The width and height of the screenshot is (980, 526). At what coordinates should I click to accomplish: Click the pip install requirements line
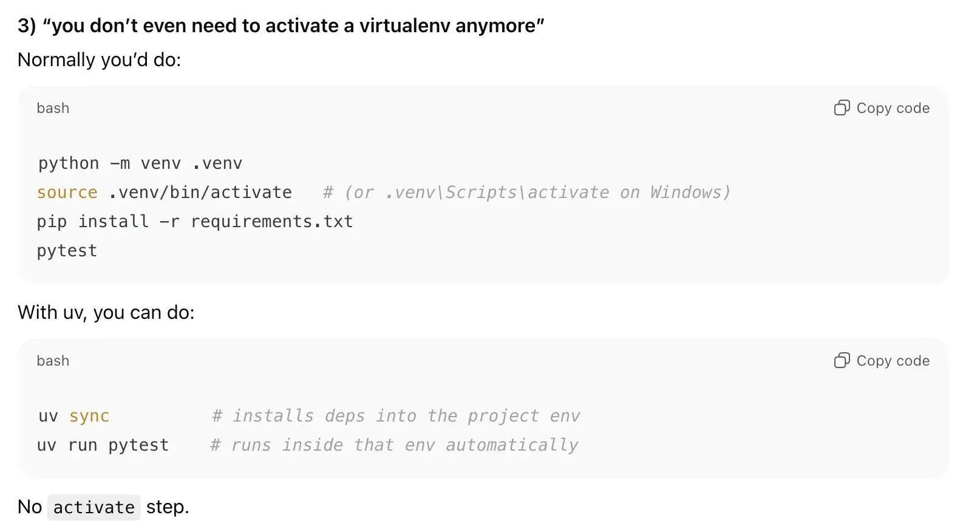click(194, 221)
